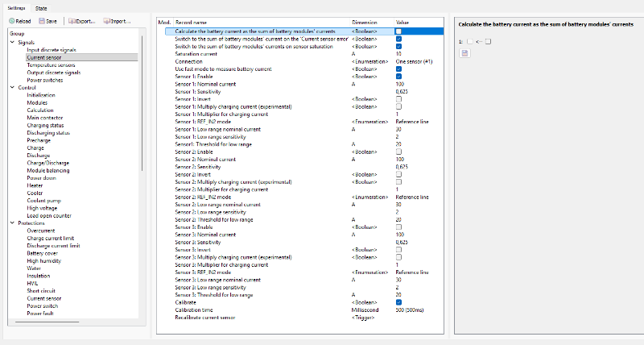
Task: Check 'Sensor 3: Multiply charging current' checkbox
Action: [398, 257]
